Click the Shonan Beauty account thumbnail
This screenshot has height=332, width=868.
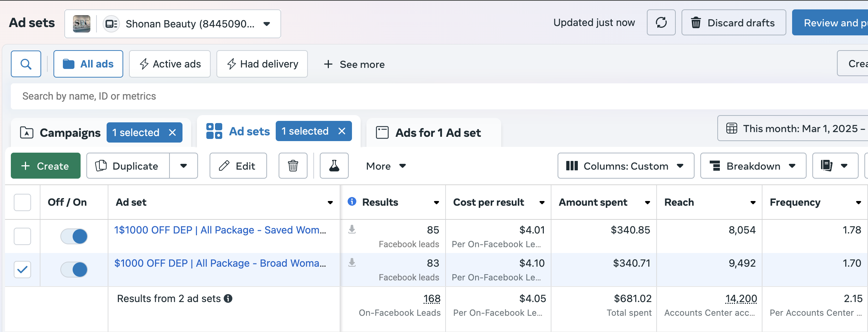pos(82,24)
